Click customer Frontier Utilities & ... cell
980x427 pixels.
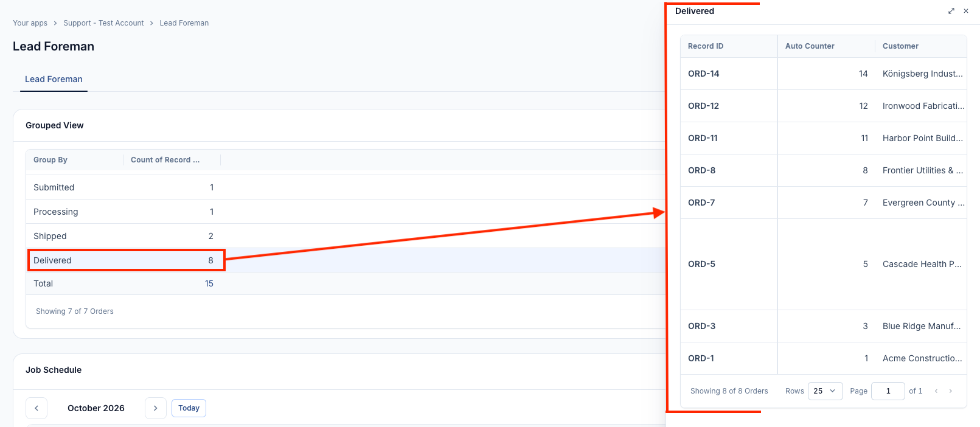tap(921, 170)
